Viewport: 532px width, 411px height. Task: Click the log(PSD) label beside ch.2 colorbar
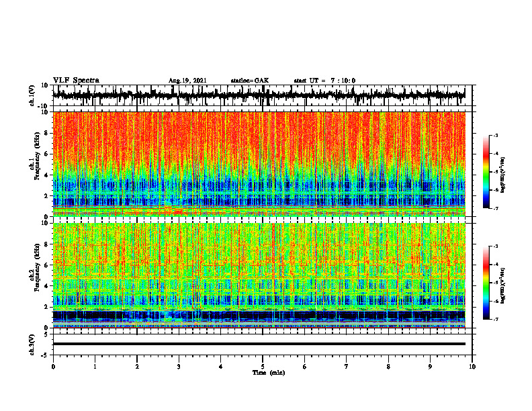502,285
